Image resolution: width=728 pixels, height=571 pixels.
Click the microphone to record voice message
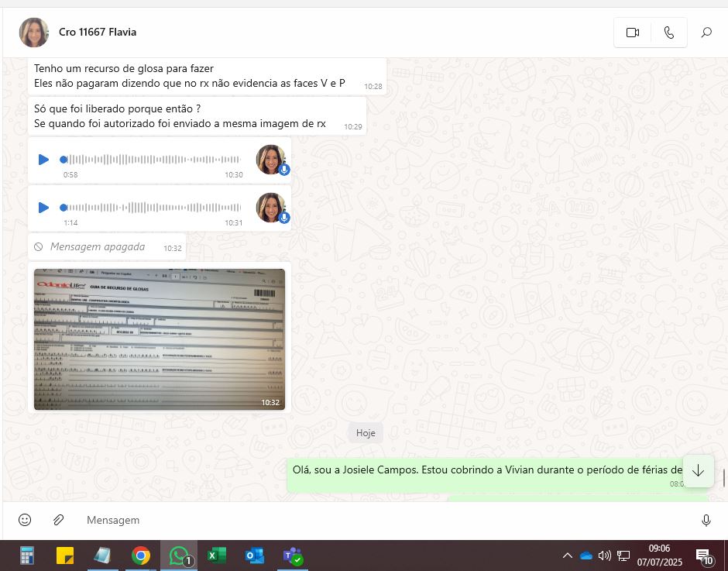(706, 520)
